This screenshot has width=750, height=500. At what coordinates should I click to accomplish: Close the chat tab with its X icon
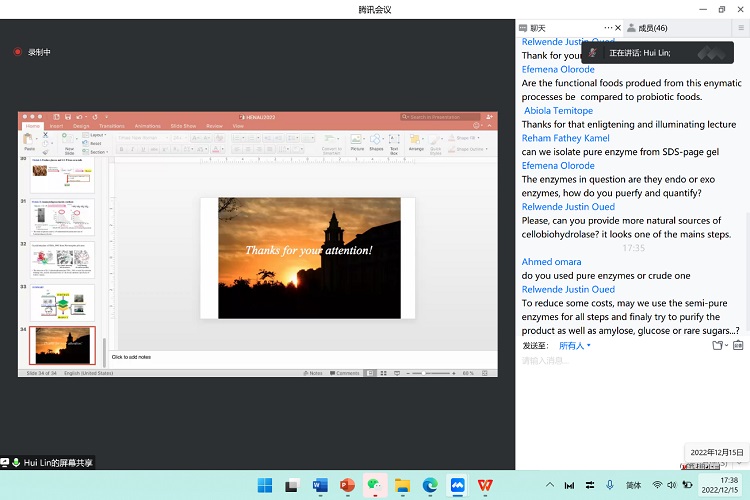click(618, 28)
